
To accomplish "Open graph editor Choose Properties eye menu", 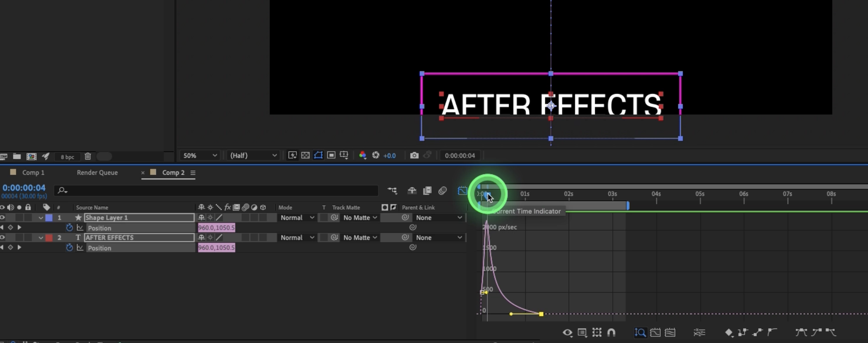I will (567, 332).
